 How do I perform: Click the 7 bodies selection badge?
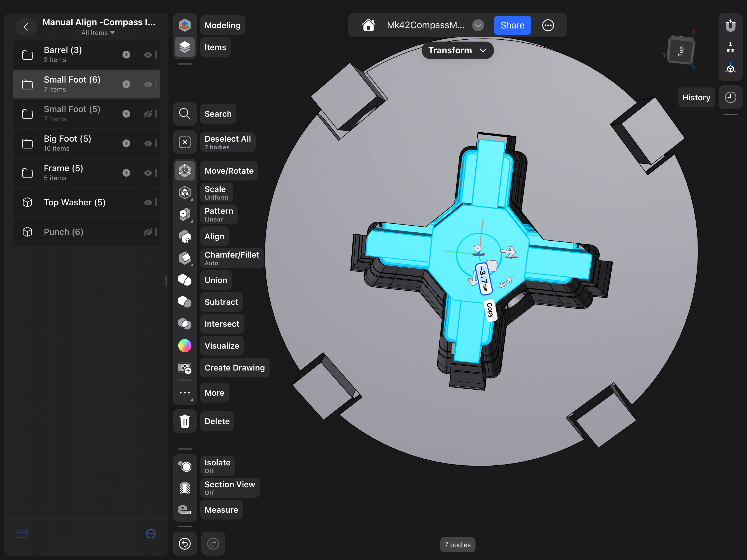point(458,545)
